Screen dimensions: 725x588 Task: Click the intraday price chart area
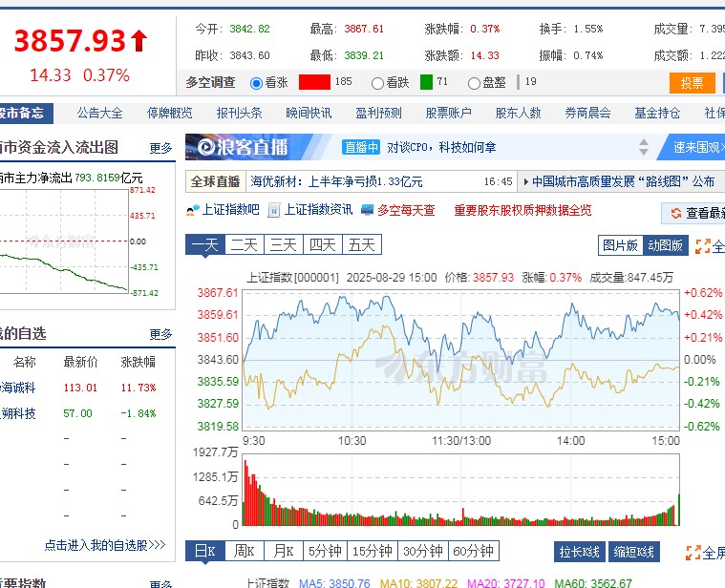coord(461,360)
